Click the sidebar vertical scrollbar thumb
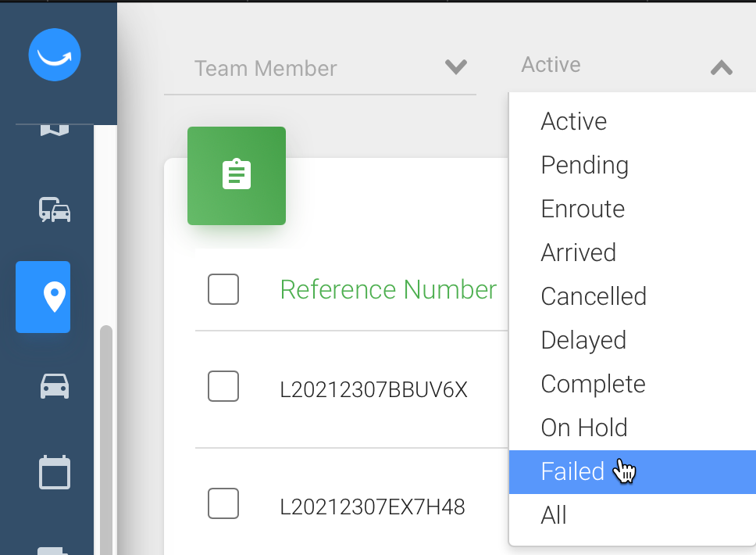The width and height of the screenshot is (756, 555). (106, 440)
